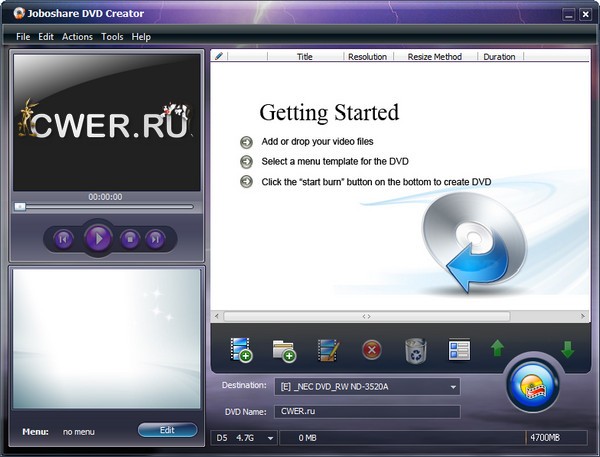This screenshot has height=457, width=600.
Task: Click the preview seek slider handle
Action: point(19,206)
